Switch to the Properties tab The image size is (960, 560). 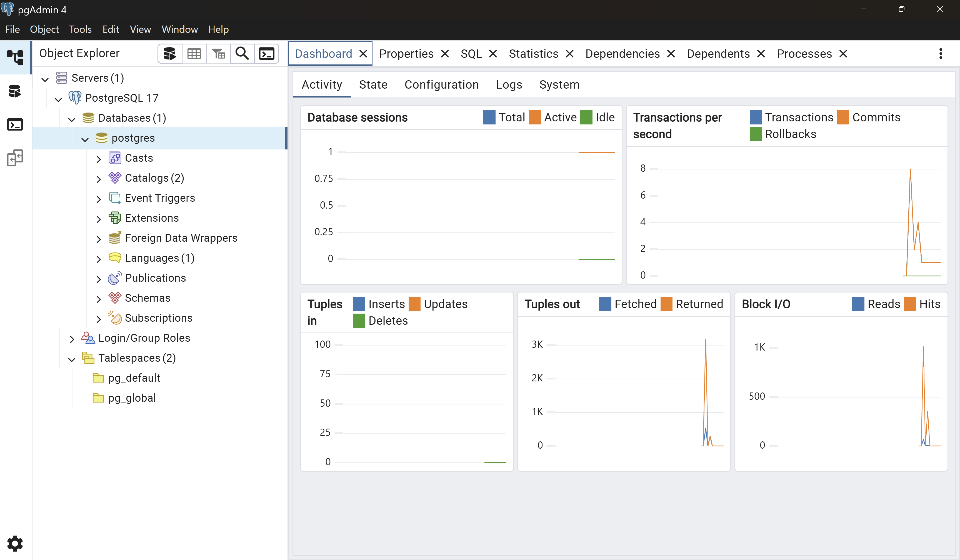point(406,54)
